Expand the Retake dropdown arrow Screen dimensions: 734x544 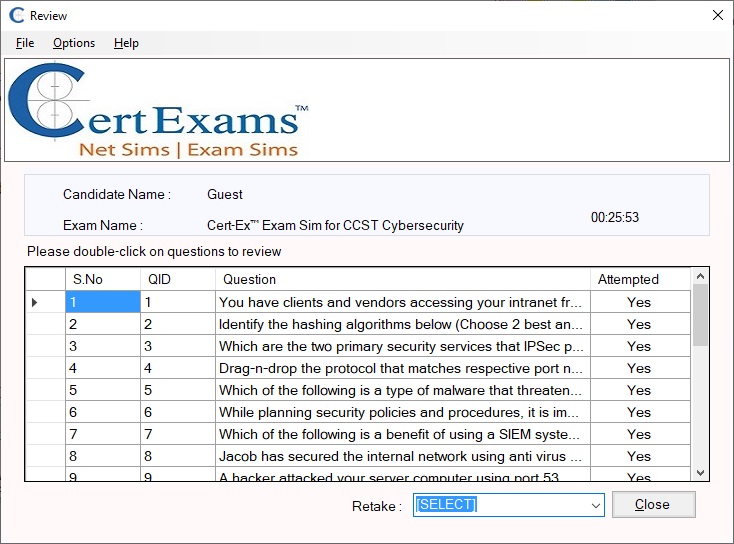pos(596,505)
